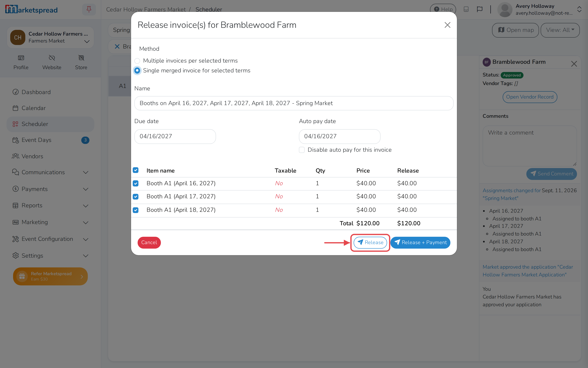Select Single merged invoice option
The image size is (588, 368).
(137, 70)
